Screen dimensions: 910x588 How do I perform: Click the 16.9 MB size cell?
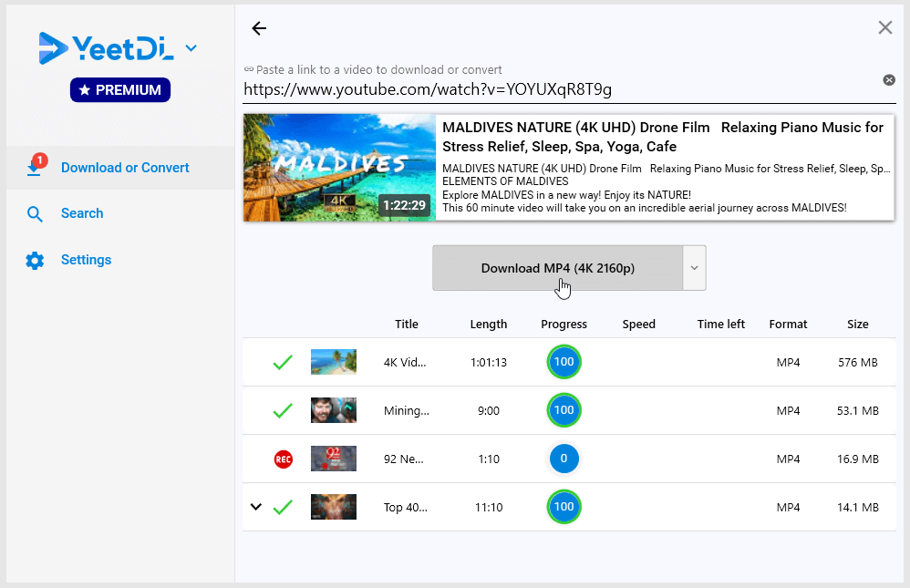tap(857, 459)
